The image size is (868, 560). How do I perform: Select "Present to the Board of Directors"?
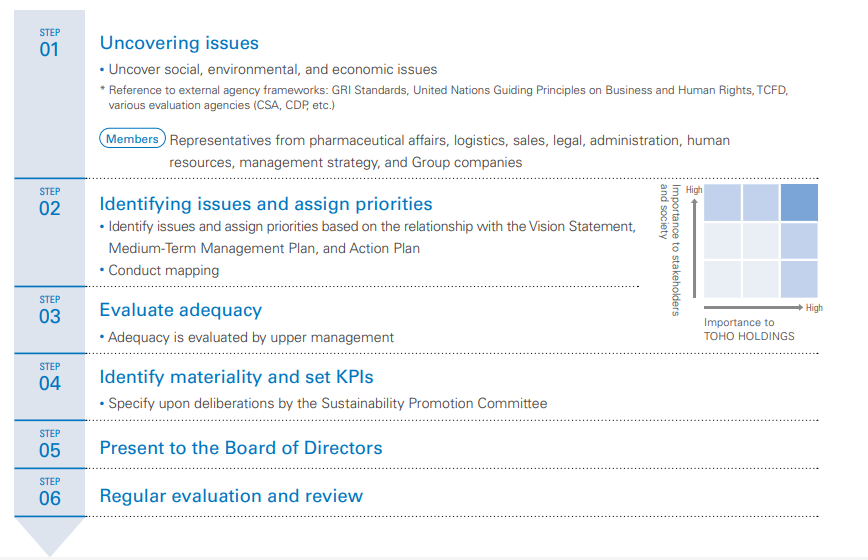click(241, 447)
